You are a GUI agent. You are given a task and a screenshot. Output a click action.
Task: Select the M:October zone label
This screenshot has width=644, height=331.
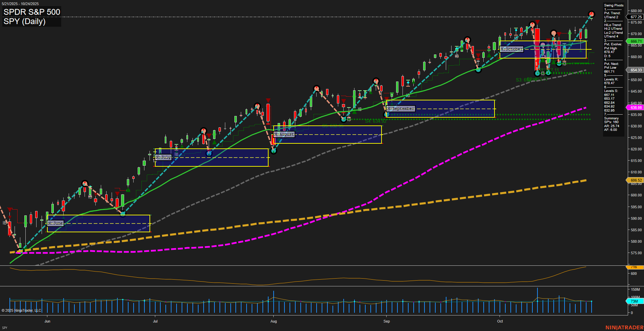pos(512,49)
